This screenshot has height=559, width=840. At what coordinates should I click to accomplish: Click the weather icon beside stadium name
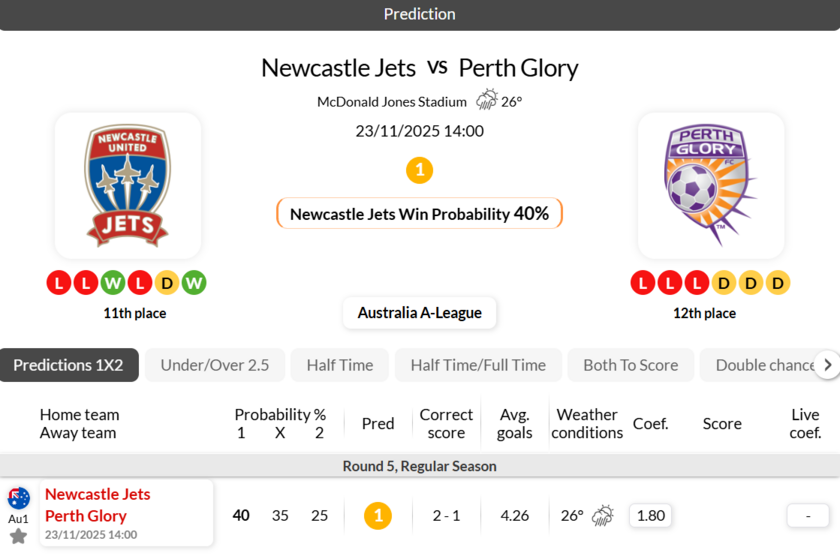point(487,100)
